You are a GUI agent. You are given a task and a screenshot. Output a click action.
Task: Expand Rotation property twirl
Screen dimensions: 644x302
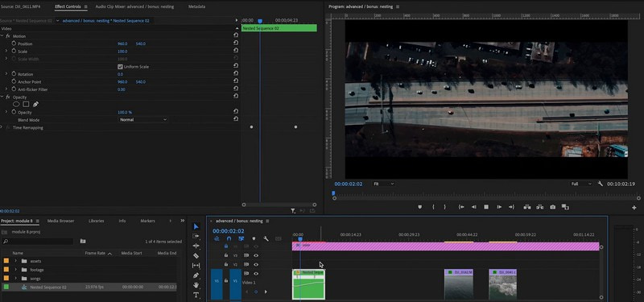pyautogui.click(x=6, y=74)
